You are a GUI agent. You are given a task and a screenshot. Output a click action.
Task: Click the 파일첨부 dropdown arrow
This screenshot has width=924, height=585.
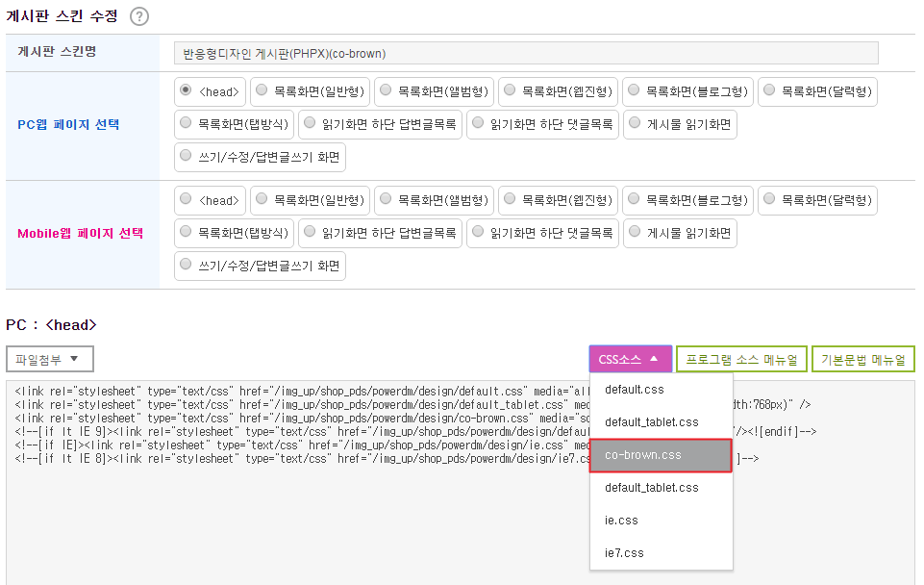(74, 359)
